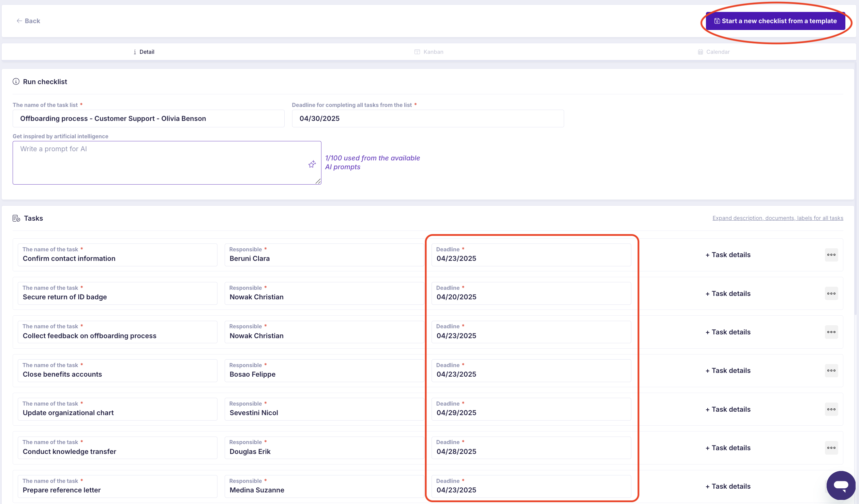Expand Task details for Update organizational chart

[728, 409]
